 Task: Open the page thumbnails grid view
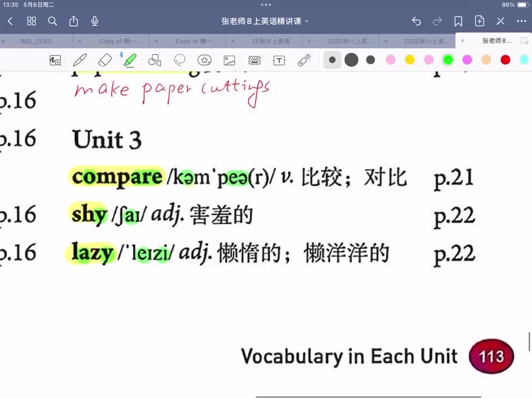pyautogui.click(x=32, y=22)
